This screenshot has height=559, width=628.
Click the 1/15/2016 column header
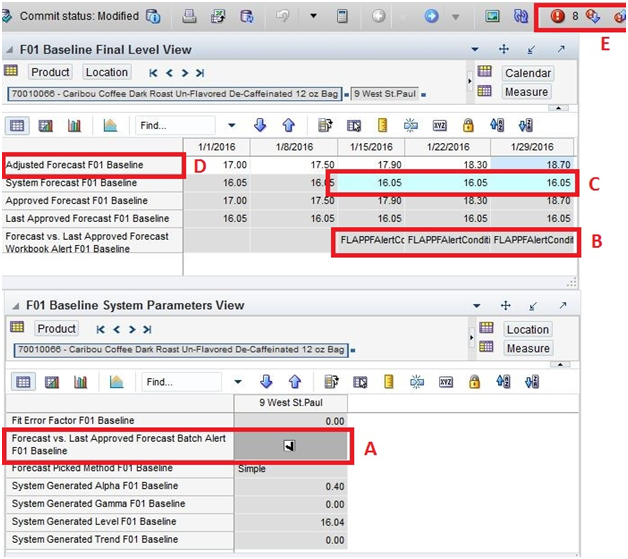[371, 147]
